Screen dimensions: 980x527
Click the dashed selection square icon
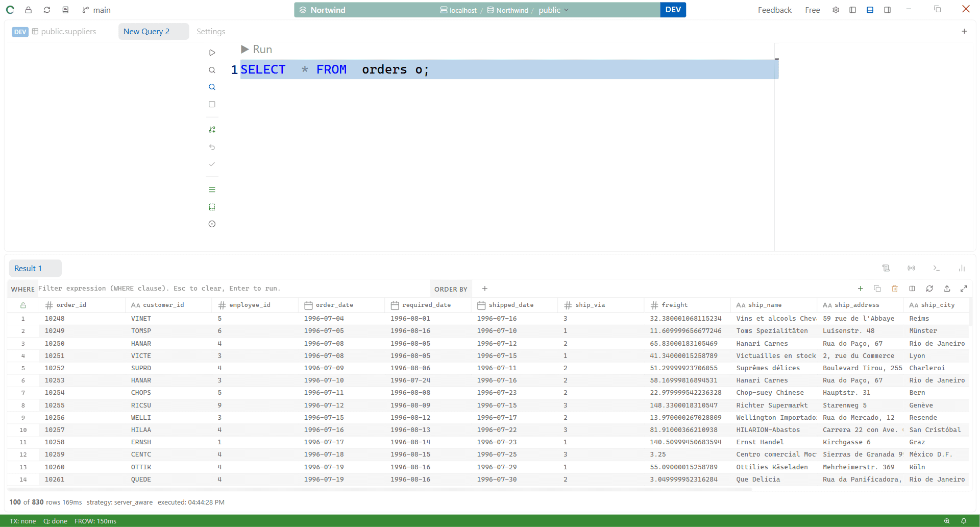212,207
